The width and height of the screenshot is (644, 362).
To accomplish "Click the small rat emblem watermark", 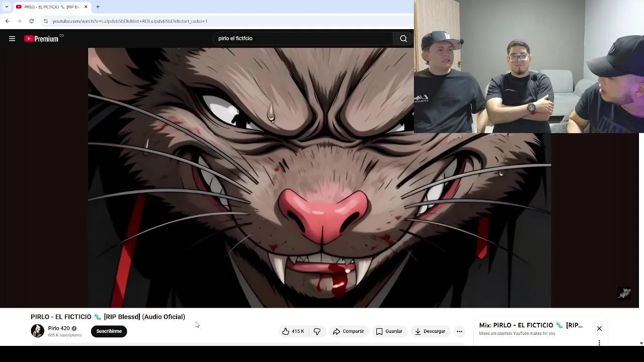I will [624, 293].
